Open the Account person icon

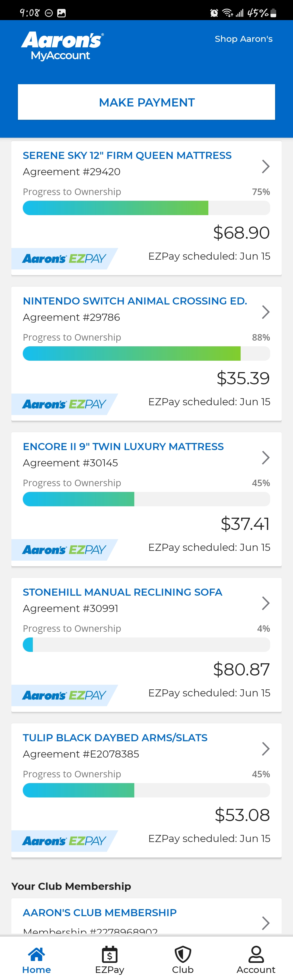click(256, 953)
